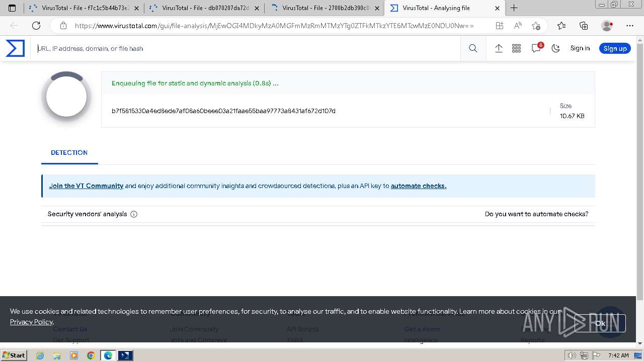
Task: Switch to VirusTotal File 2700b2db390c0 tab
Action: pos(324,8)
